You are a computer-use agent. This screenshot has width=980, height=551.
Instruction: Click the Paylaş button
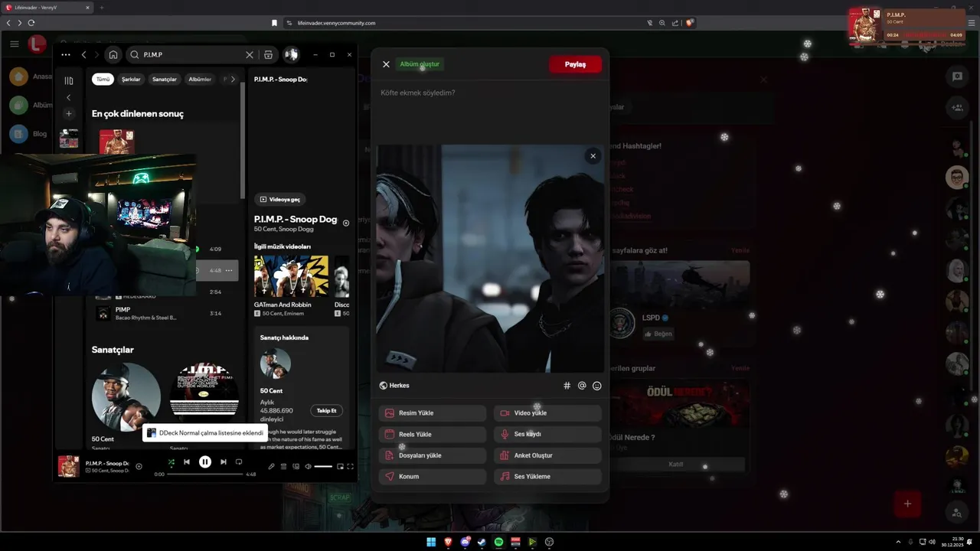[x=575, y=64]
